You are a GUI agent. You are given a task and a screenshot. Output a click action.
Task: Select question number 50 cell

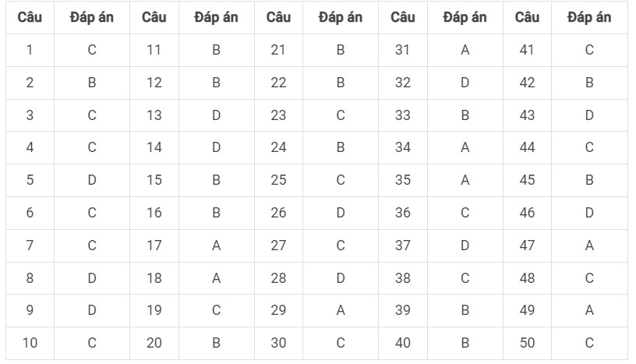527,343
